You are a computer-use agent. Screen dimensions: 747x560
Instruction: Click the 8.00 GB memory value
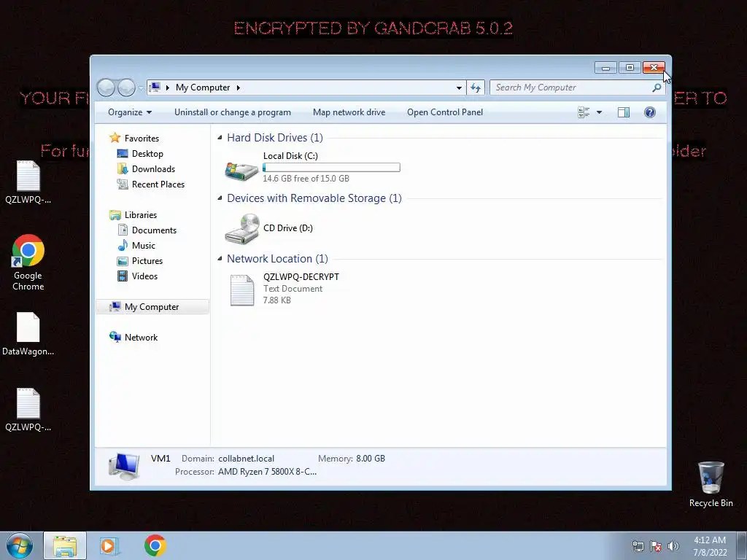[371, 459]
